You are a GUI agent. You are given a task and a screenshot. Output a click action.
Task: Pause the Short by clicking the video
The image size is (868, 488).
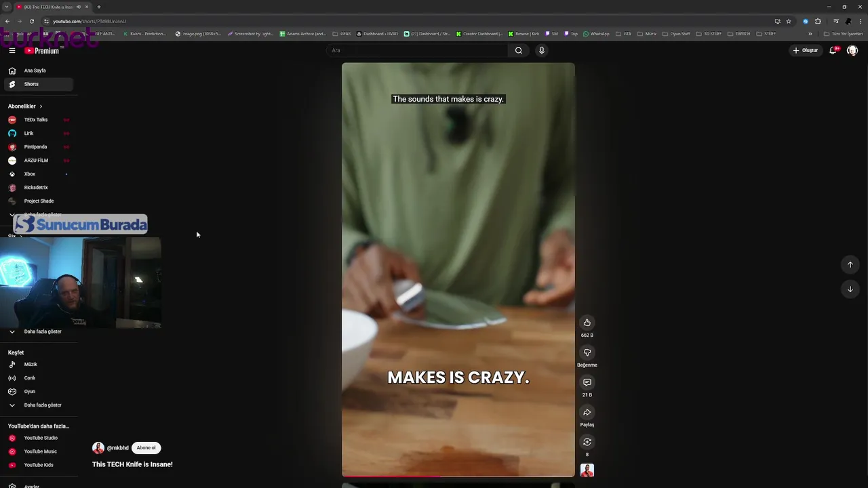458,270
